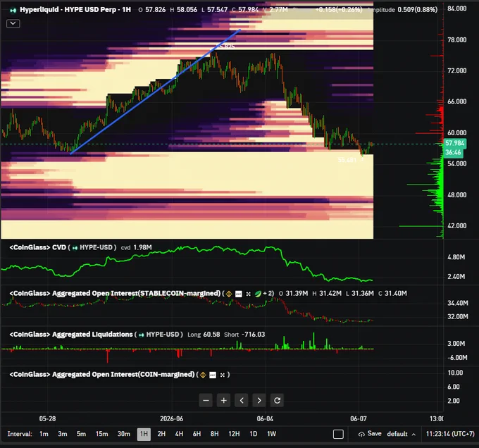Image resolution: width=479 pixels, height=448 pixels.
Task: Select the 1m interval
Action: tap(44, 434)
